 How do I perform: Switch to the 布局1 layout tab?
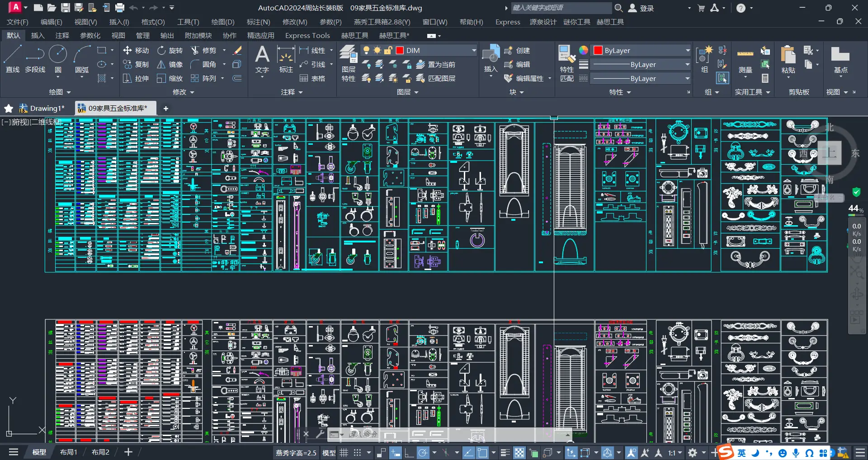69,452
